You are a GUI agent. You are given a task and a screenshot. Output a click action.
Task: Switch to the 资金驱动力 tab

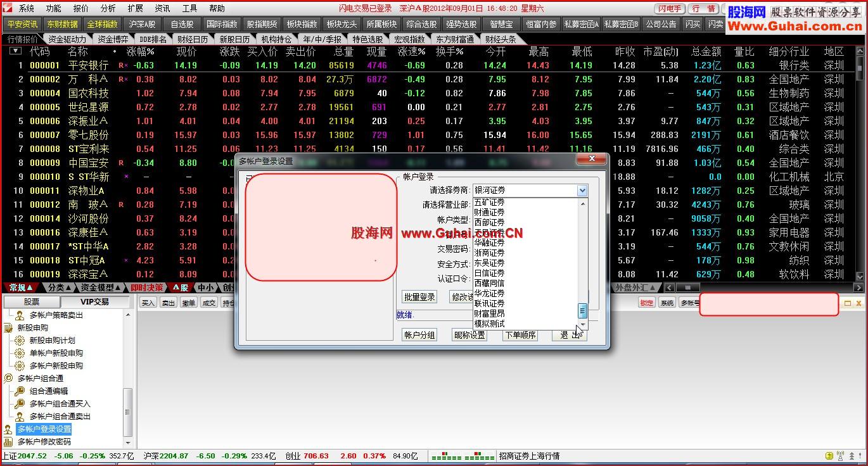[67, 39]
